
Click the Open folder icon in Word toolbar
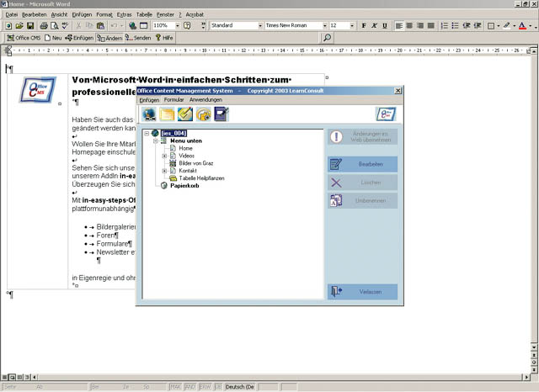pos(19,26)
